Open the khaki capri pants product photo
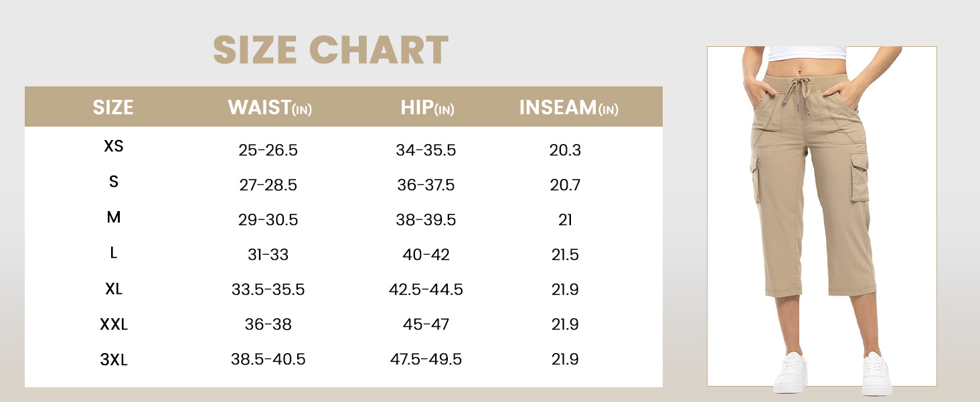 coord(821,216)
